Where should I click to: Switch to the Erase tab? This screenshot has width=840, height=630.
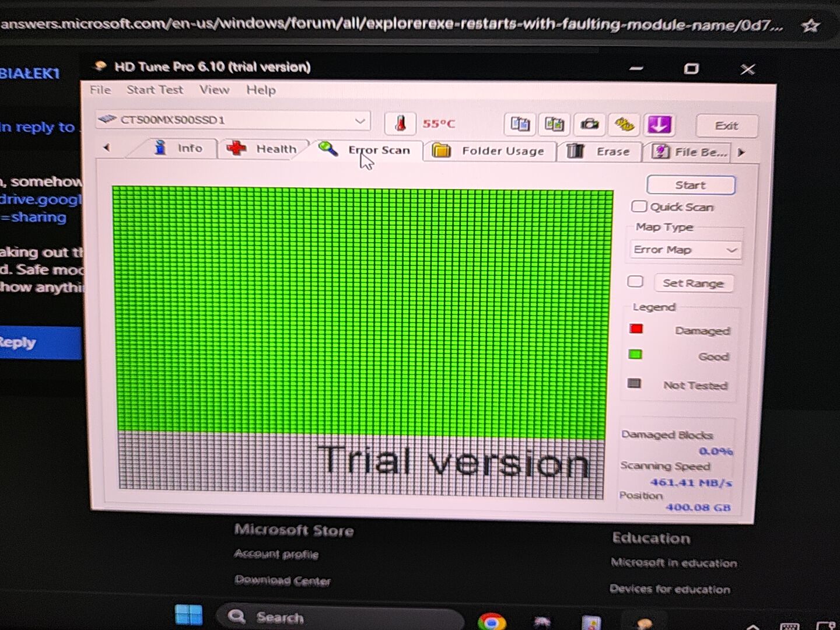tap(600, 152)
